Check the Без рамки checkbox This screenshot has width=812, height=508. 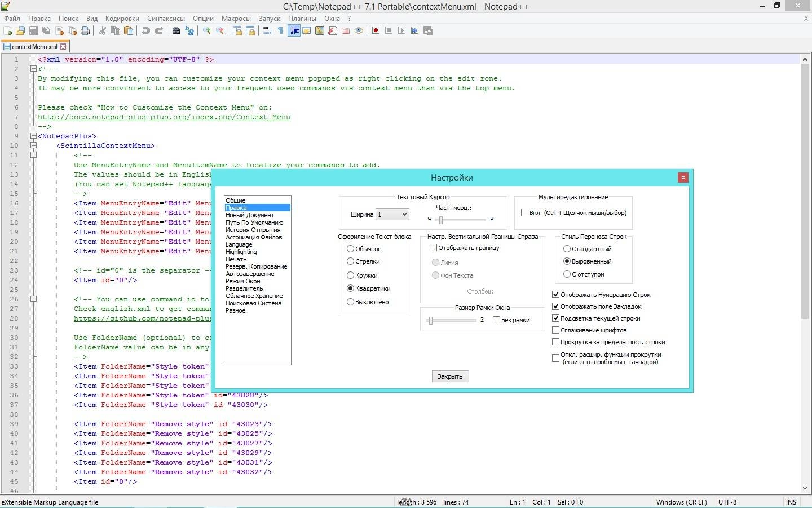496,320
